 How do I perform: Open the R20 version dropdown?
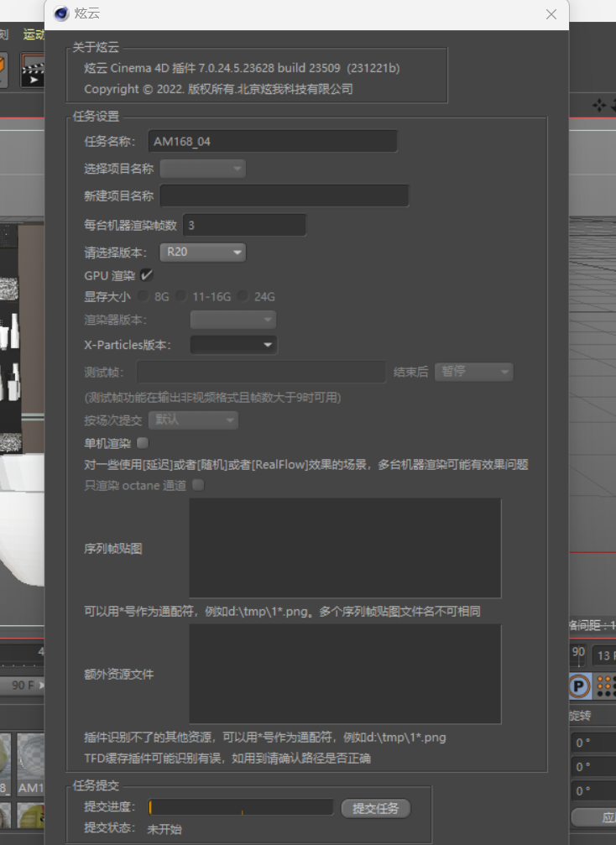coord(202,253)
